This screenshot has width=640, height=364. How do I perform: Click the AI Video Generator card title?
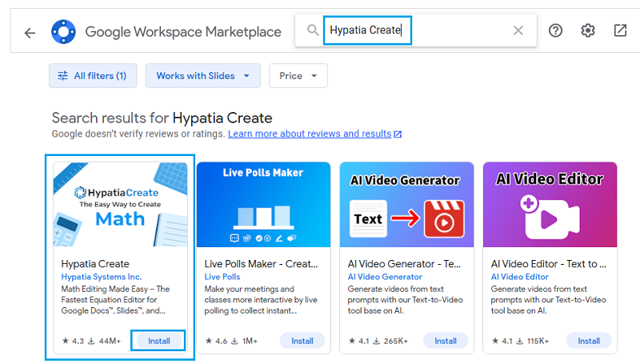point(404,264)
